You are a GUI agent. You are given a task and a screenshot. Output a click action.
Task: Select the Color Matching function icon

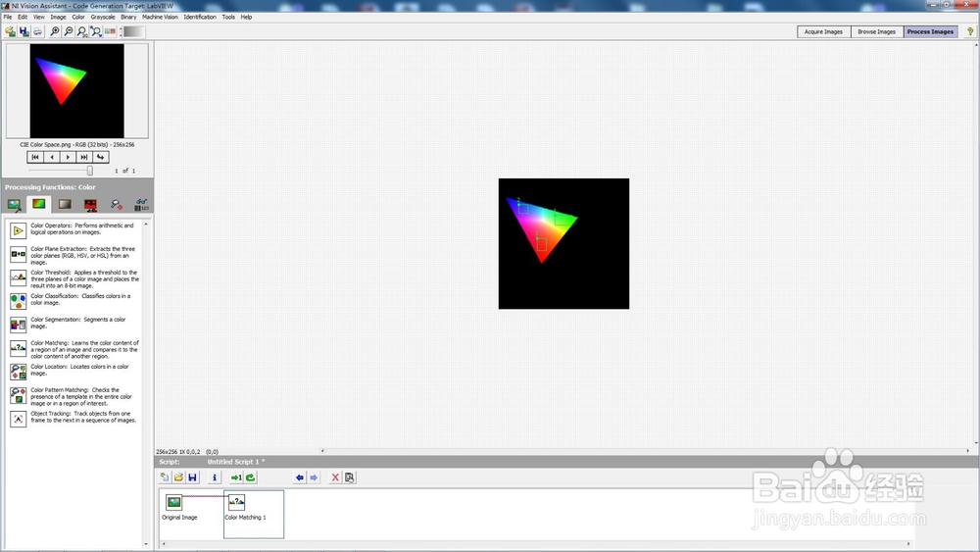[x=18, y=348]
